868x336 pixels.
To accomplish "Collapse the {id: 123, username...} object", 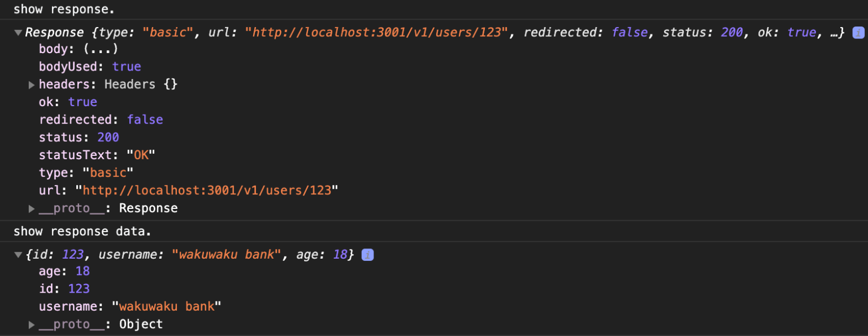I will [x=19, y=255].
